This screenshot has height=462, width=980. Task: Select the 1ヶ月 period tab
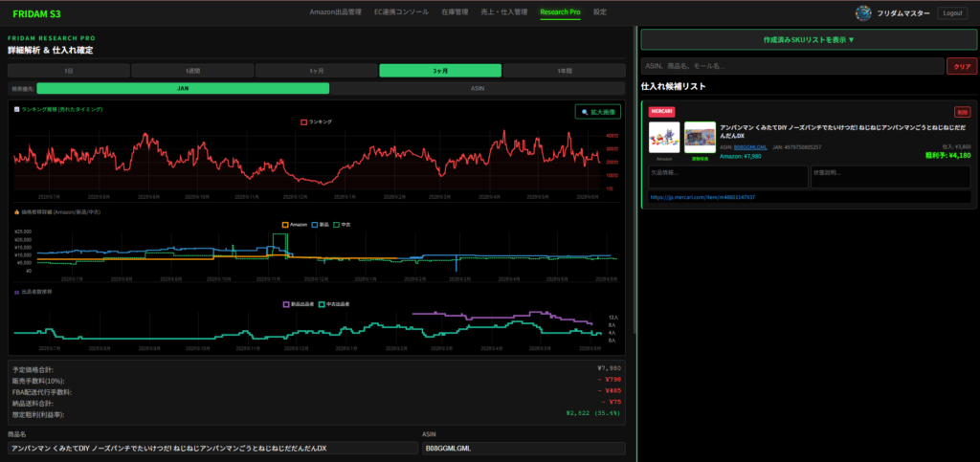tap(316, 71)
